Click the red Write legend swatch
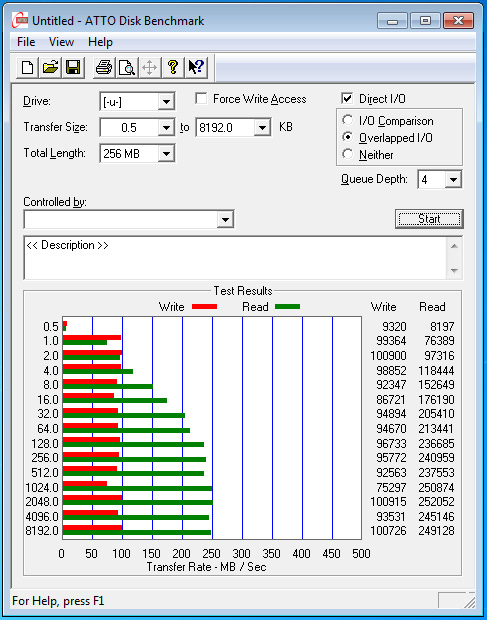The width and height of the screenshot is (487, 620). 204,306
